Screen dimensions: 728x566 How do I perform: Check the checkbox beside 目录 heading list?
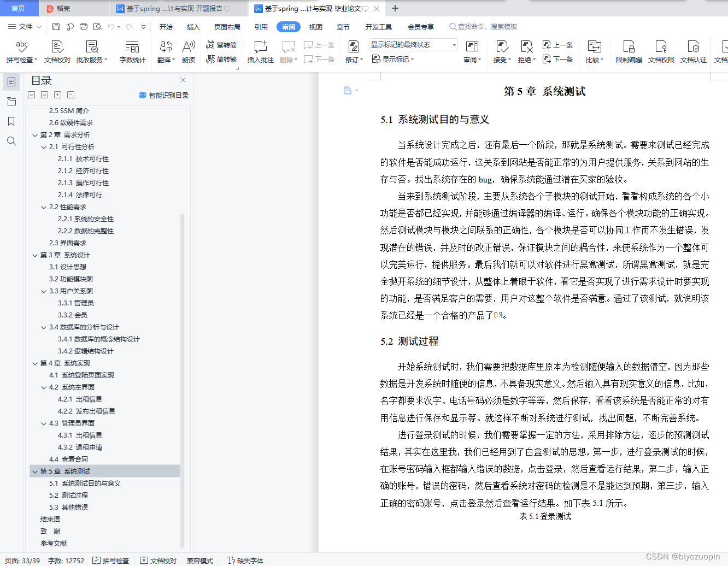coord(31,95)
